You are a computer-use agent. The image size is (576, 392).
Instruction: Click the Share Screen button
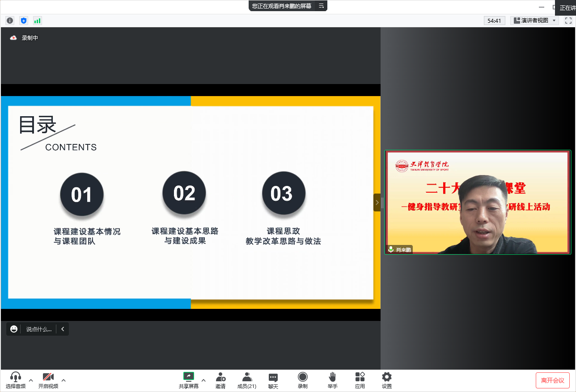pos(188,380)
